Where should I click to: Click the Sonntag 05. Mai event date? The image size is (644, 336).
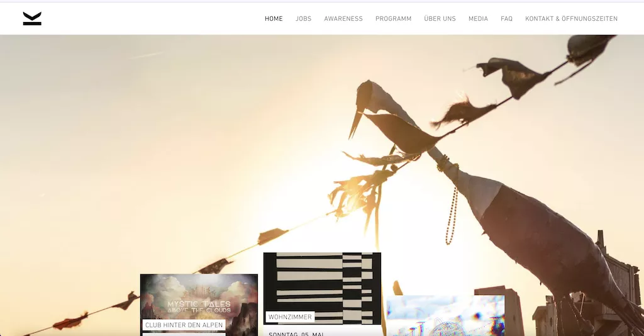point(296,333)
